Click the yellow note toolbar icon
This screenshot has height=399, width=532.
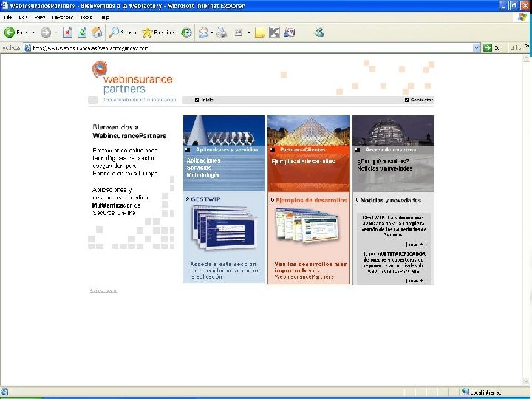259,33
